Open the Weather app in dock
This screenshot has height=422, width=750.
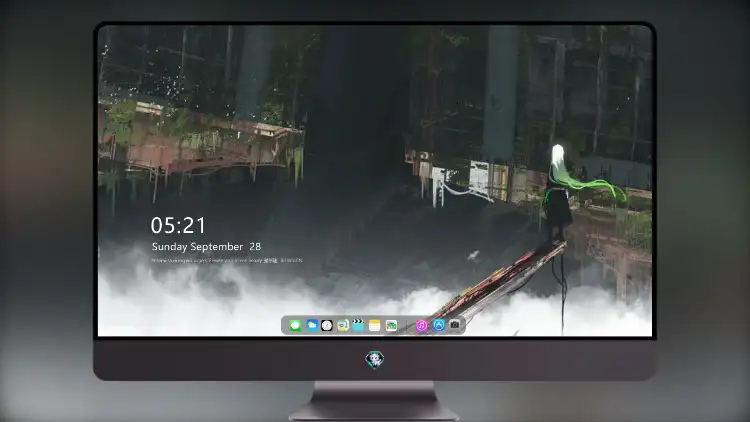click(312, 325)
